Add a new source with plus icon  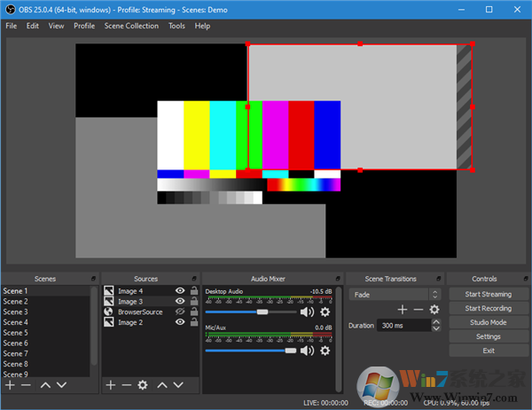point(110,385)
